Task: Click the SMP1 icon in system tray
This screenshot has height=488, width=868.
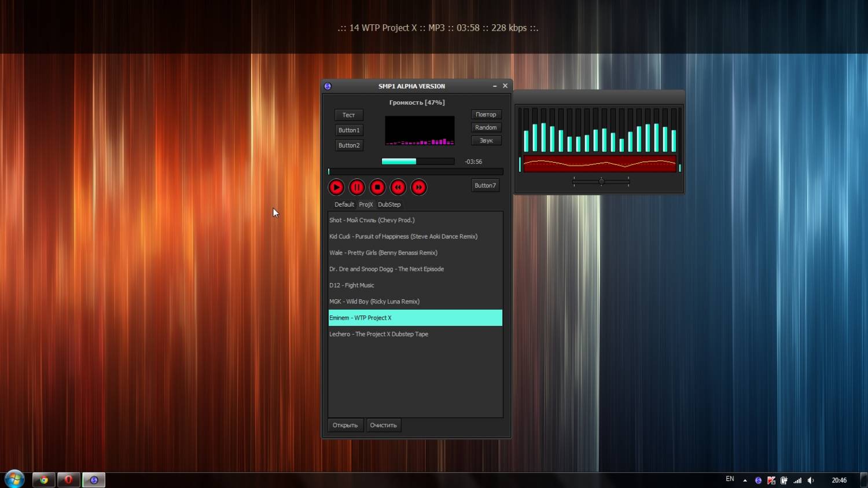Action: point(758,480)
